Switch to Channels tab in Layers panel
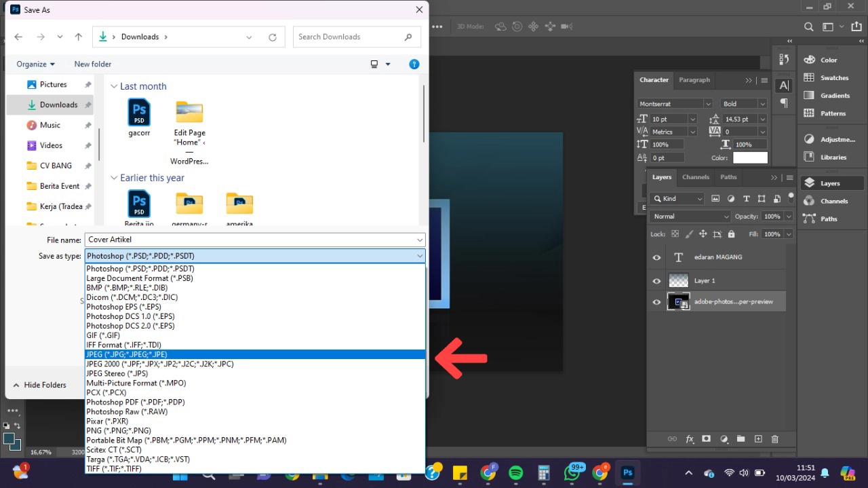 point(696,177)
